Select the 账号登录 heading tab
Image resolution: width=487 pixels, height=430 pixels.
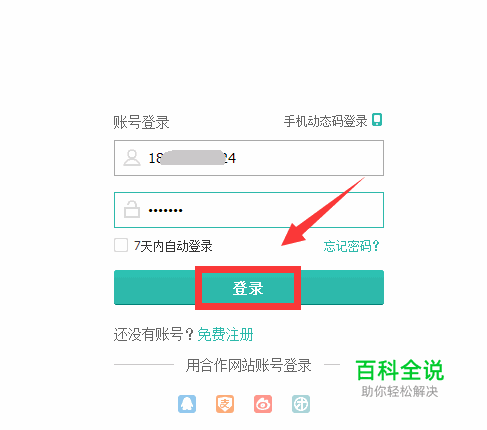pos(141,122)
